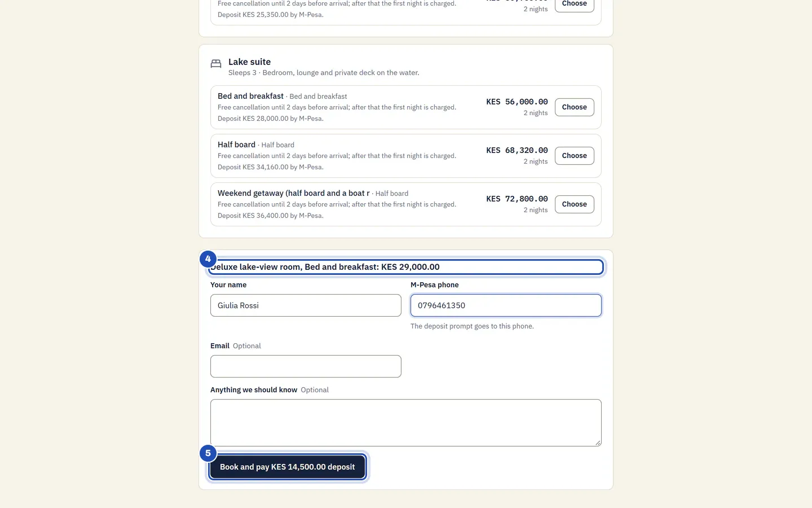Viewport: 812px width, 508px height.
Task: Click Book and pay KES 14,500.00 deposit
Action: [288, 467]
